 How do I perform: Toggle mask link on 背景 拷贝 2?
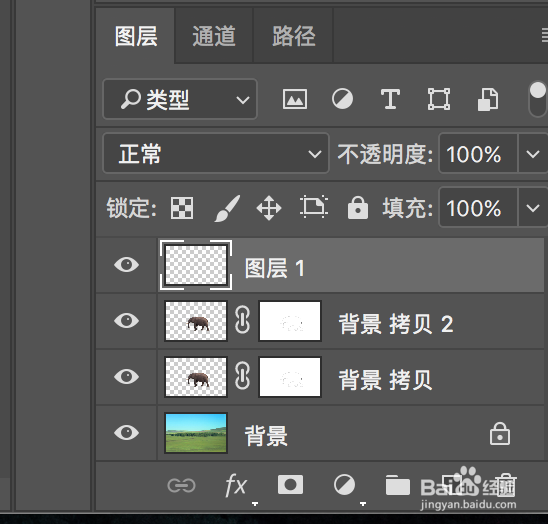243,320
